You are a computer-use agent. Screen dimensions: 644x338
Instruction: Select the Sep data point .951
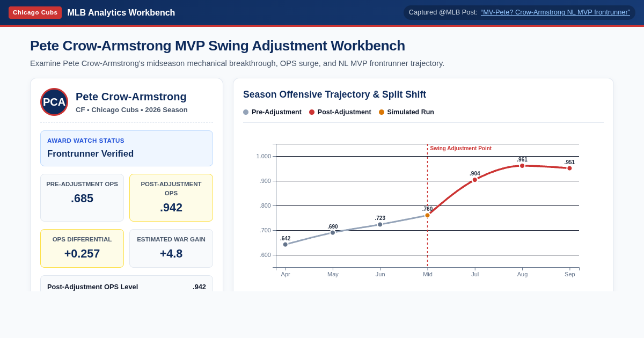tap(569, 168)
